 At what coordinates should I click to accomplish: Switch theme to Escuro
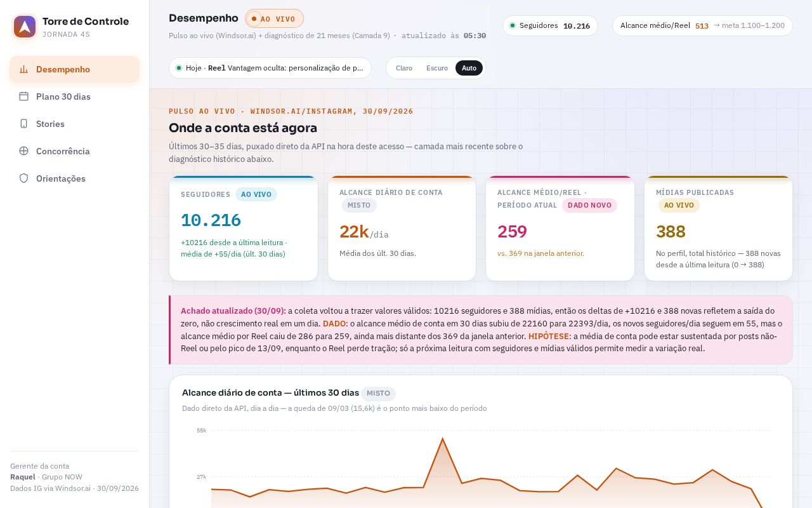tap(437, 68)
